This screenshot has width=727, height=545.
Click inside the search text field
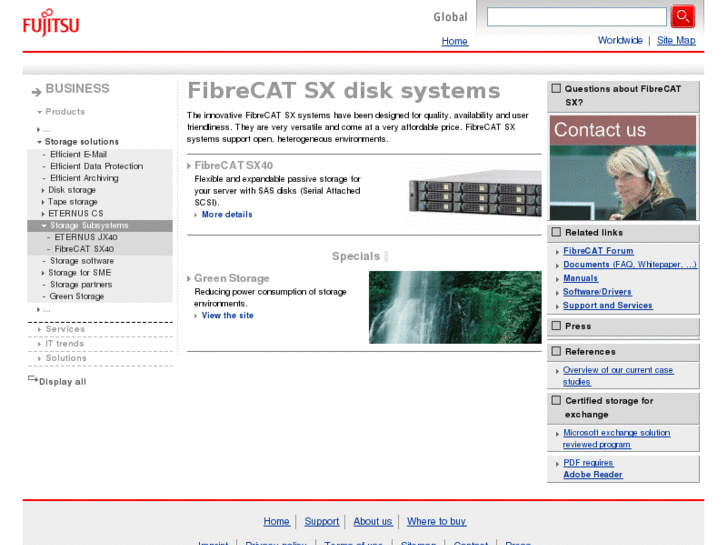[576, 17]
